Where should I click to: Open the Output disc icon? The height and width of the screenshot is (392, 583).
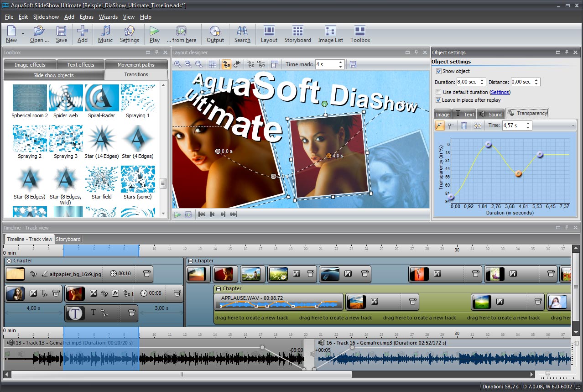point(215,31)
